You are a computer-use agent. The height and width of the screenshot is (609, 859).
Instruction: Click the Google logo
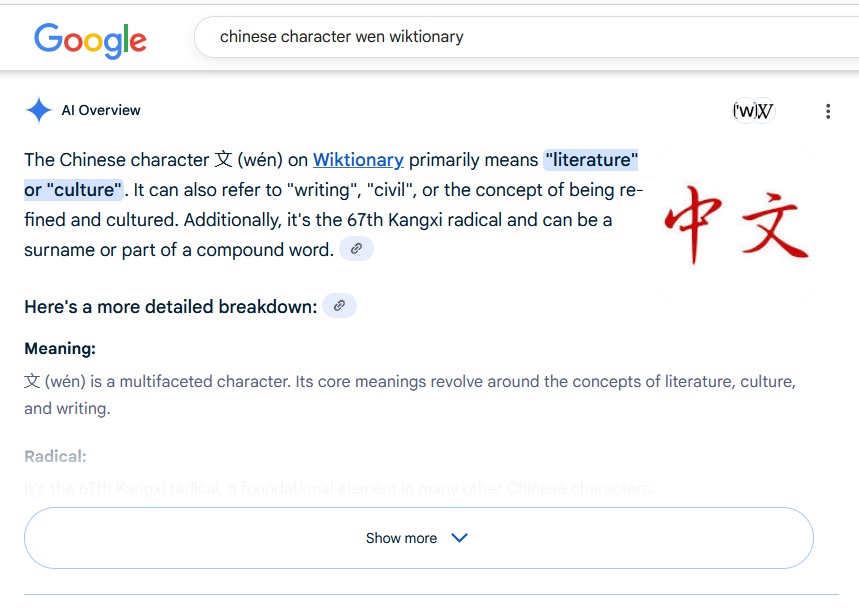click(90, 38)
